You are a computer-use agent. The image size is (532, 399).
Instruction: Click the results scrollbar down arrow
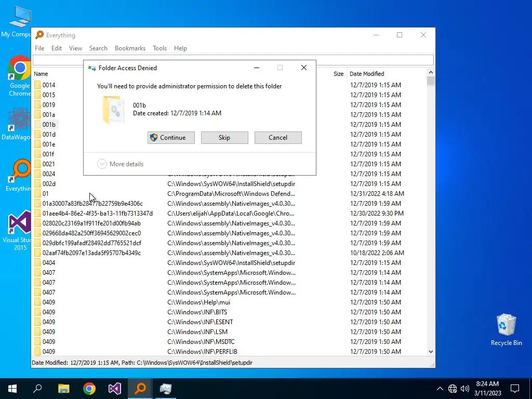(x=431, y=352)
